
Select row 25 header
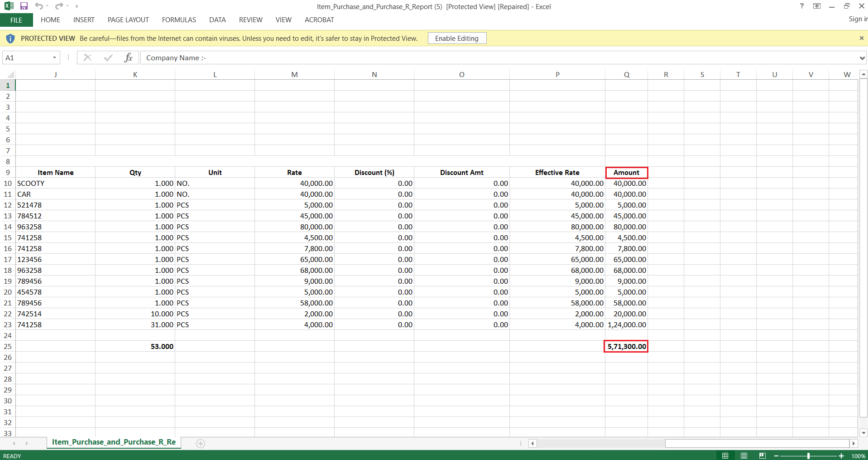tap(8, 346)
